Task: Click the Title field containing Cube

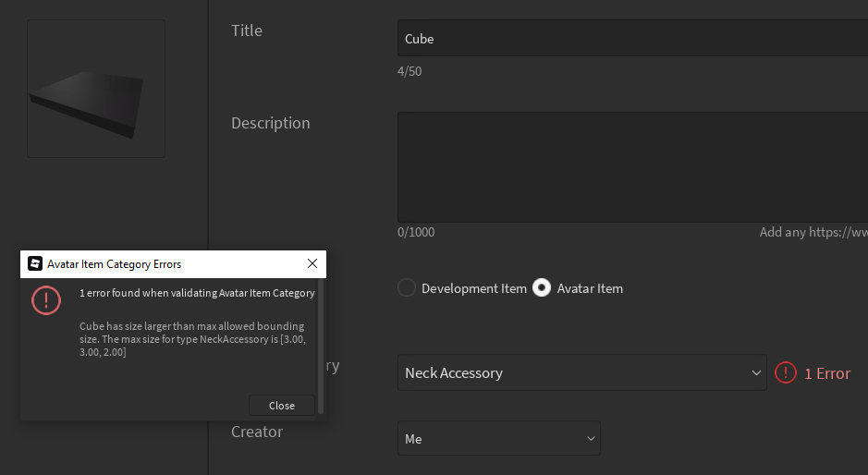Action: [x=632, y=39]
